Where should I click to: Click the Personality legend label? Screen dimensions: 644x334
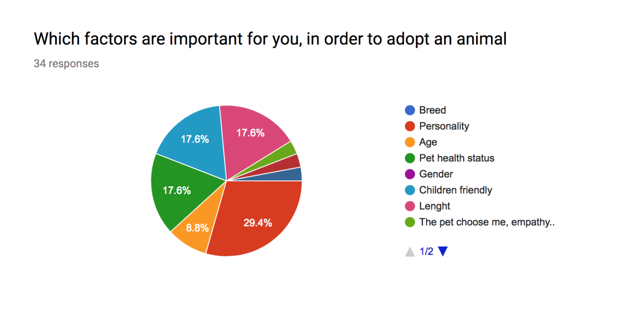point(444,126)
